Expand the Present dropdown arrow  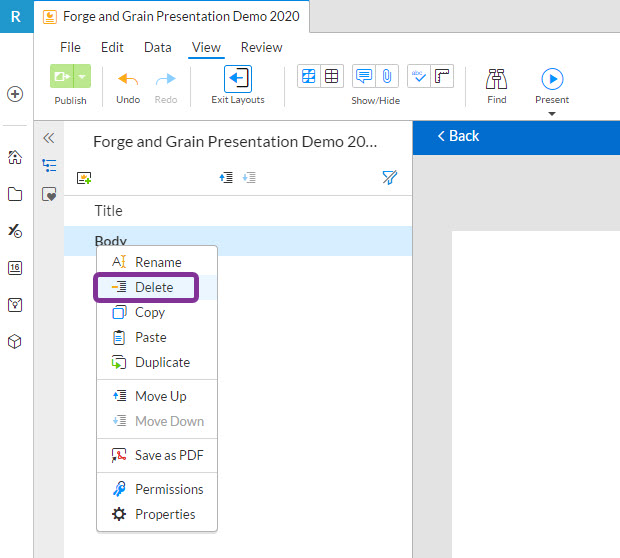552,114
